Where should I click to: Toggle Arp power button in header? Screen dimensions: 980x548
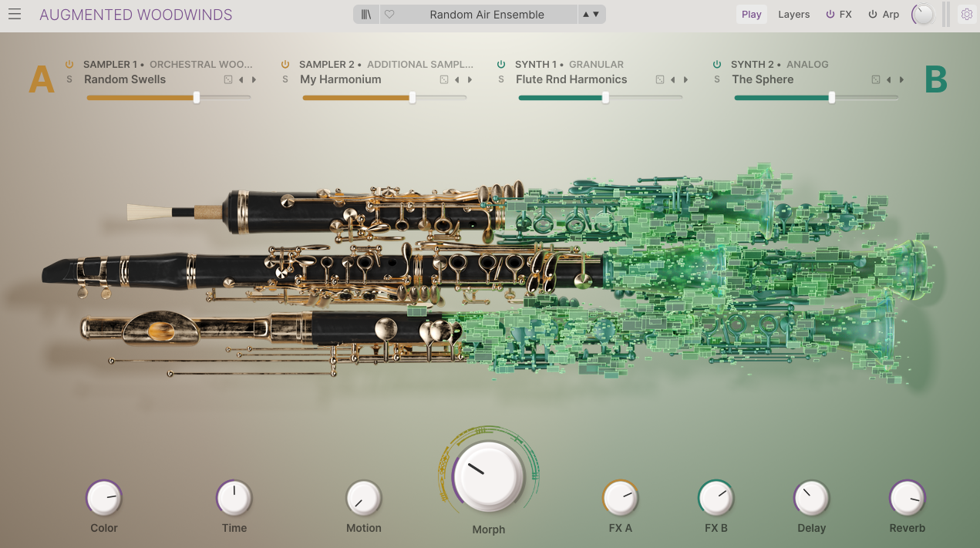click(873, 15)
